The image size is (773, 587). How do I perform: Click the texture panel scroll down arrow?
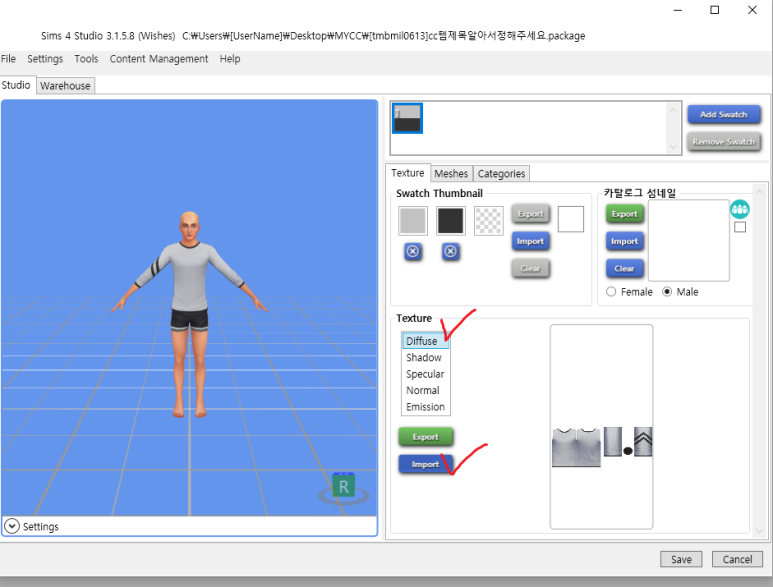click(x=759, y=531)
